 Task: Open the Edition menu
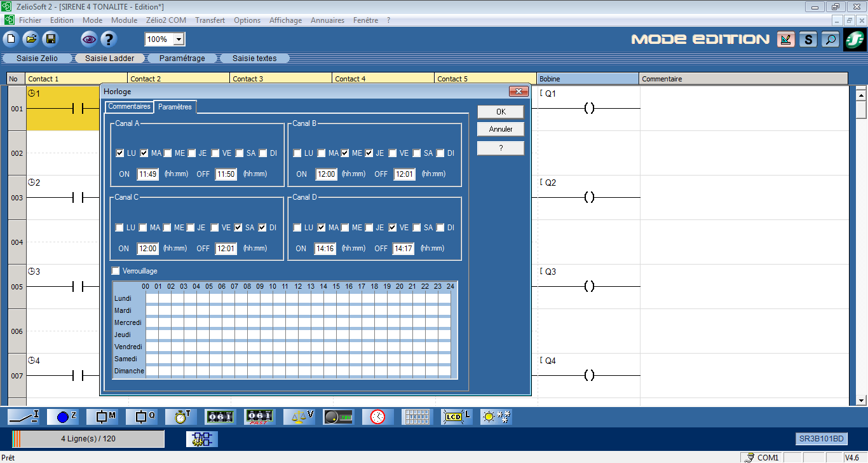click(62, 20)
